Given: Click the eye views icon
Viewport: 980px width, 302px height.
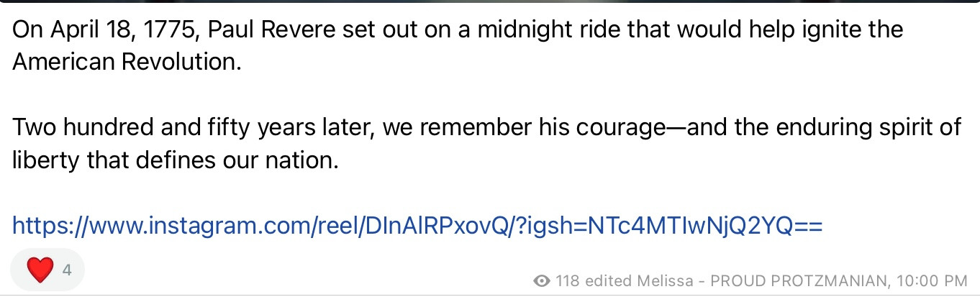Looking at the screenshot, I should pos(543,280).
